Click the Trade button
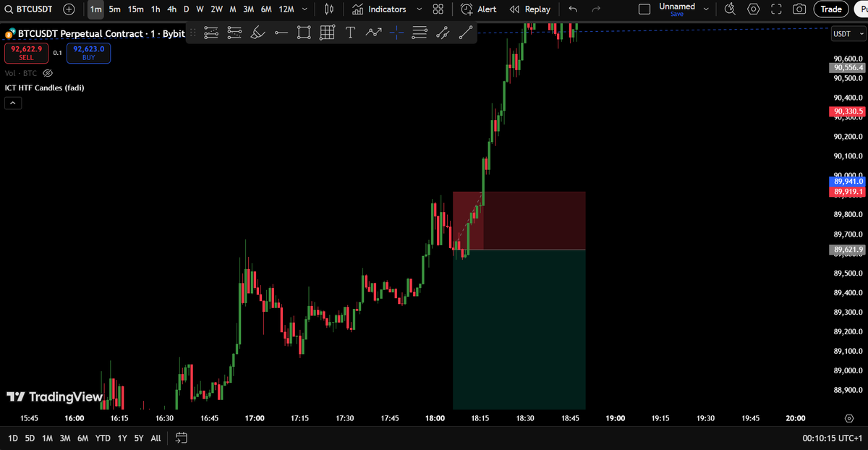The width and height of the screenshot is (868, 450). coord(831,9)
